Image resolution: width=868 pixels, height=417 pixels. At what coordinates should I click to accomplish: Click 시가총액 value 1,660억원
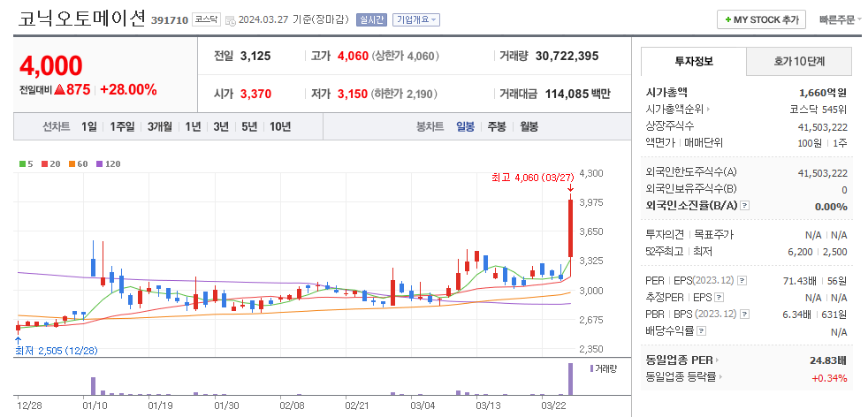823,93
